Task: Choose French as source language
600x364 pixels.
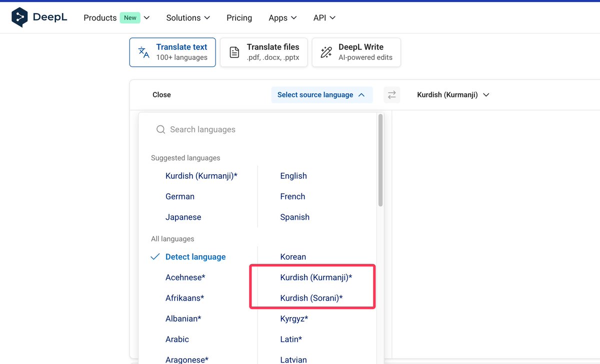Action: tap(292, 197)
